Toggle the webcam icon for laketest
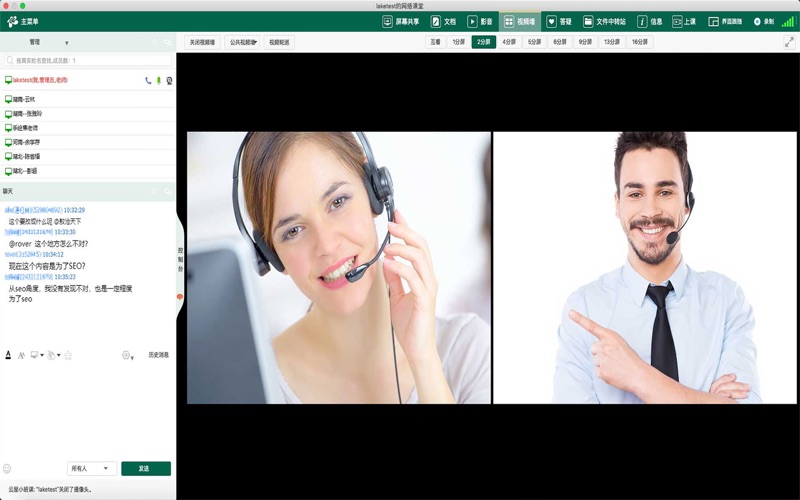 click(169, 80)
